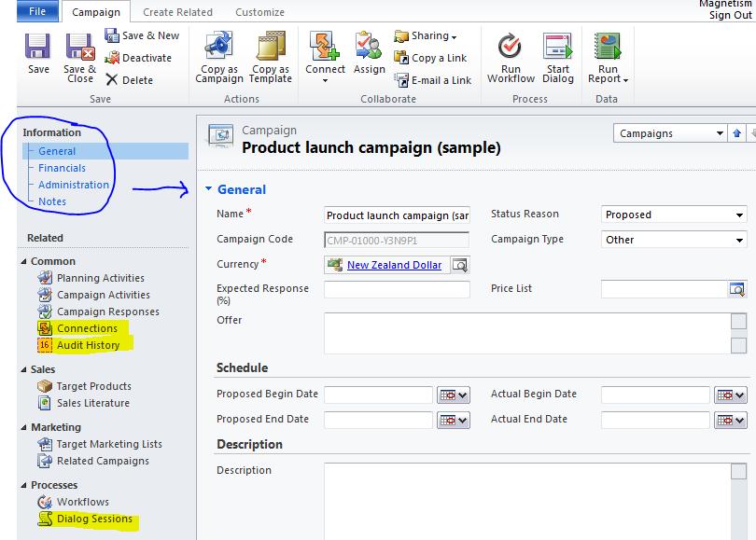Click Copy as Campaign icon
This screenshot has height=540, width=756.
click(x=219, y=46)
